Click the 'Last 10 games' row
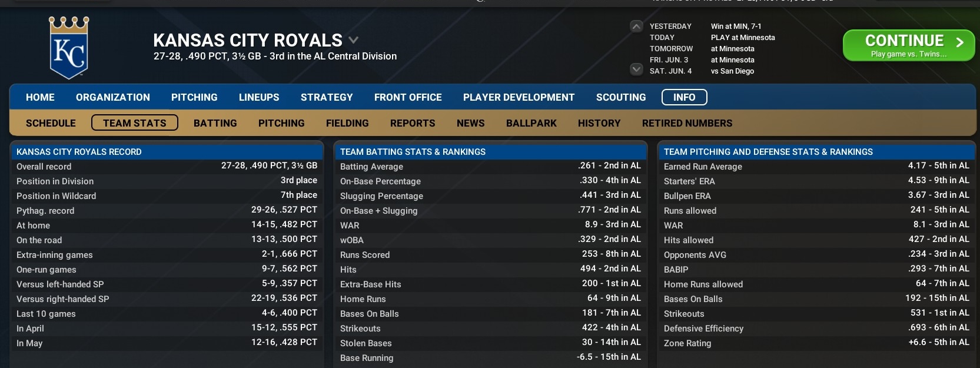The width and height of the screenshot is (980, 368). 167,313
